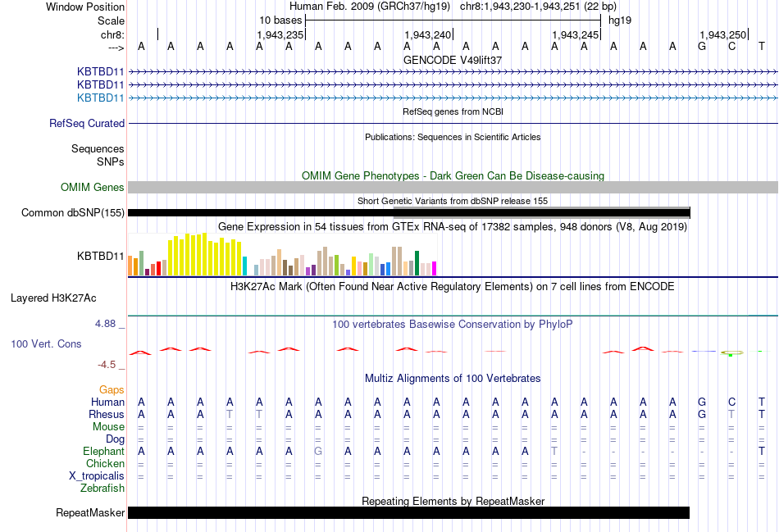Click the KBTBD11 GTEx expression label
Image resolution: width=779 pixels, height=532 pixels.
click(x=100, y=257)
